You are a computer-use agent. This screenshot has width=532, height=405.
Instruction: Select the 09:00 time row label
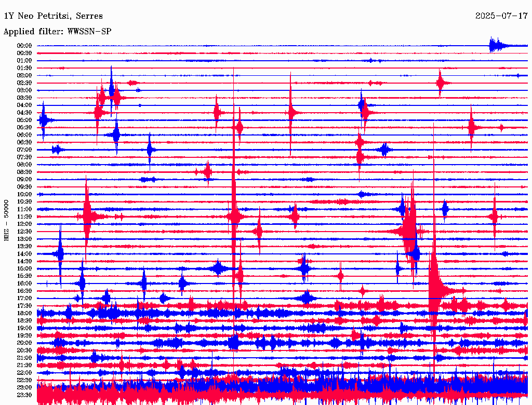pos(24,180)
